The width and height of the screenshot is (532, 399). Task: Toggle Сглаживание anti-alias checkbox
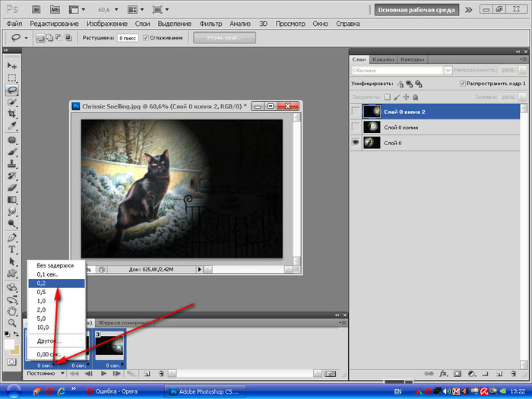[146, 38]
